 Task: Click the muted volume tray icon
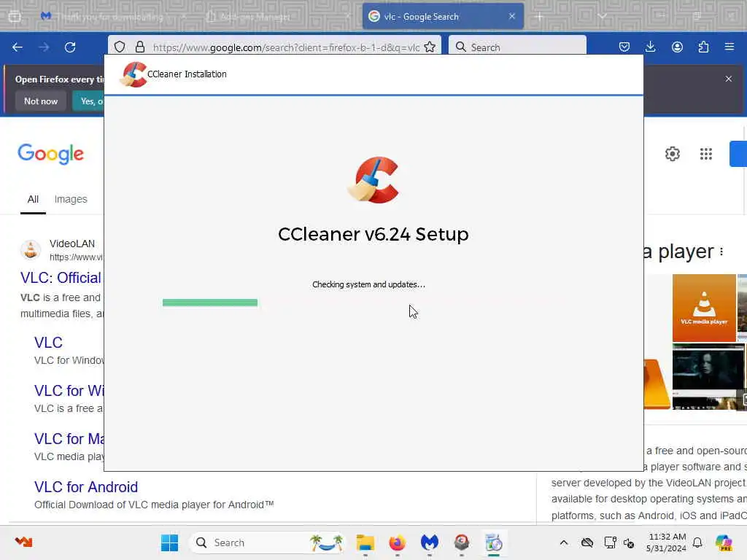pyautogui.click(x=629, y=542)
